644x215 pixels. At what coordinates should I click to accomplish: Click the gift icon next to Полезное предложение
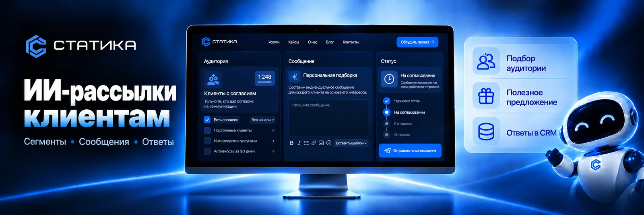pyautogui.click(x=486, y=96)
